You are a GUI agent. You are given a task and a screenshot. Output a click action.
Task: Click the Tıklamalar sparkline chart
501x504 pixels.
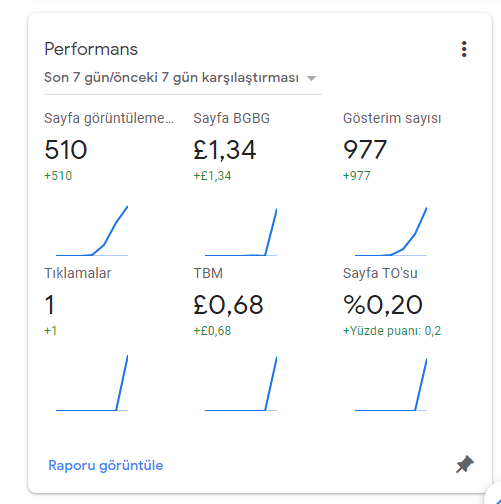pyautogui.click(x=92, y=383)
